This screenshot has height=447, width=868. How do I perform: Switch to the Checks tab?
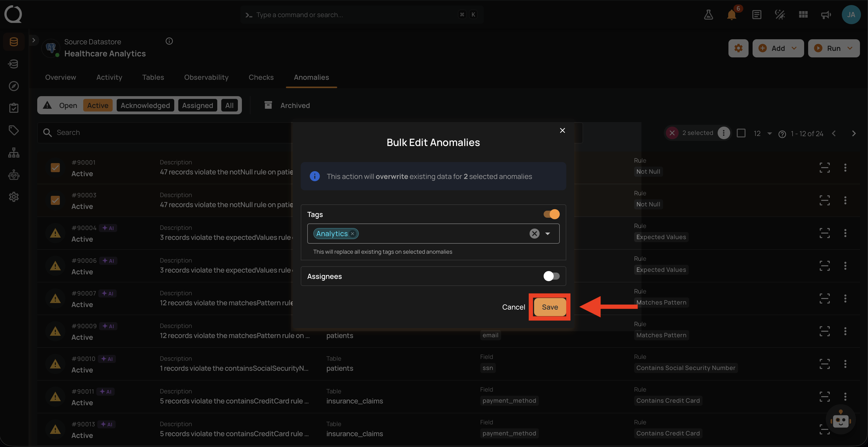(261, 77)
